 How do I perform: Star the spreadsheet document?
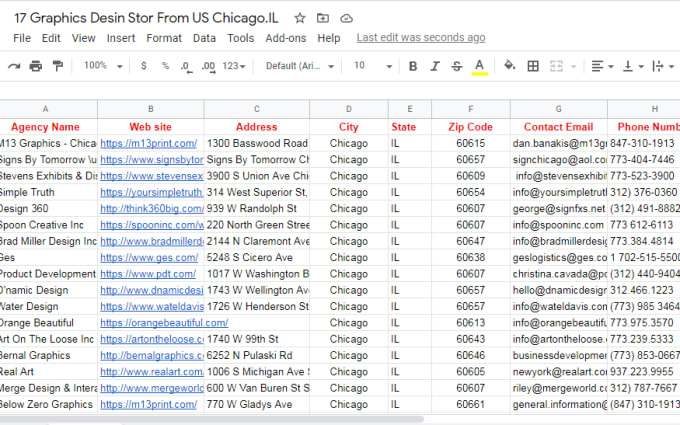click(300, 18)
